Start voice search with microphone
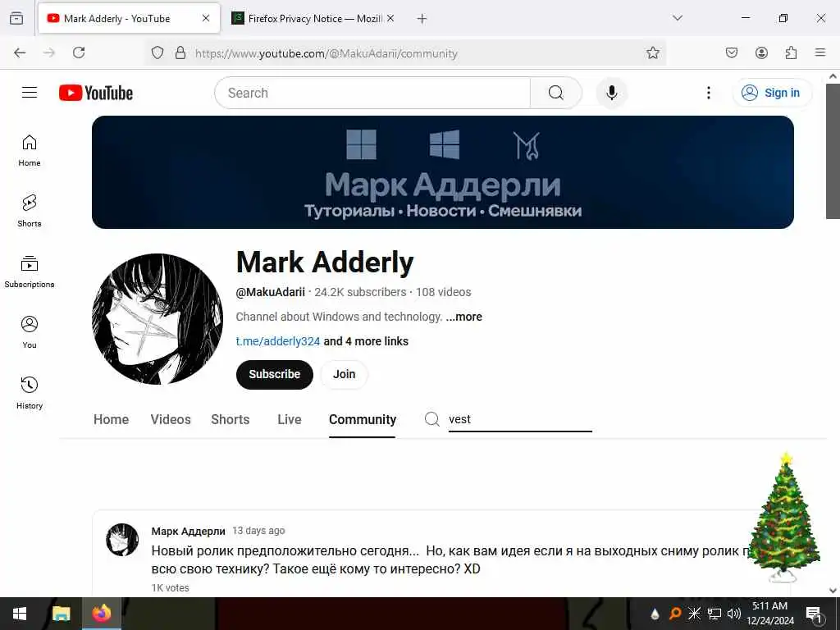The height and width of the screenshot is (630, 840). [x=611, y=93]
